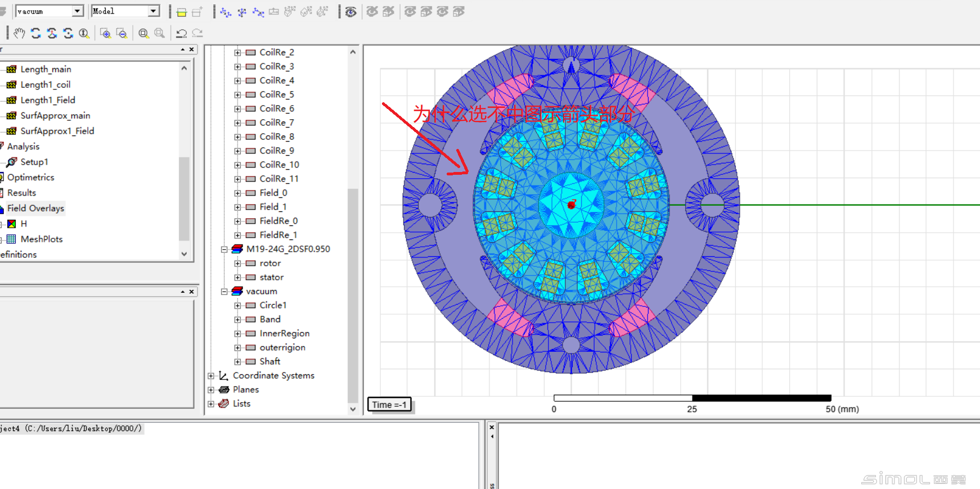980x489 pixels.
Task: Select MeshPlots in project tree
Action: point(42,239)
